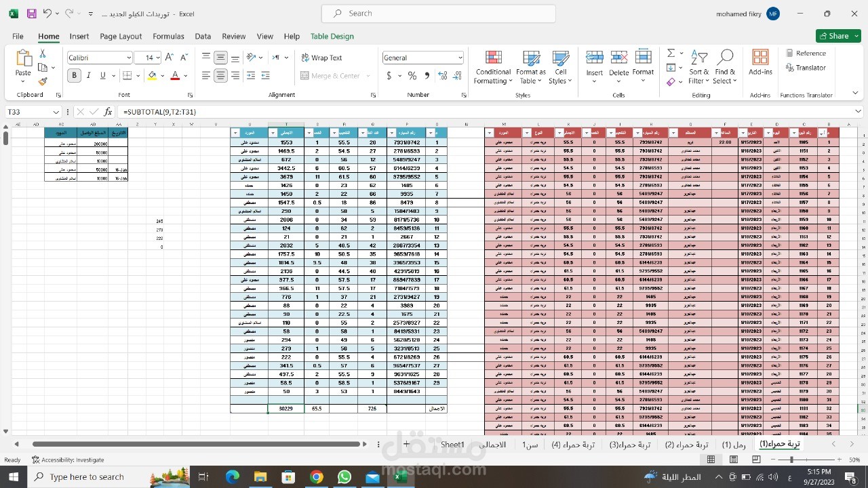Click the Translator functions icon

(806, 68)
